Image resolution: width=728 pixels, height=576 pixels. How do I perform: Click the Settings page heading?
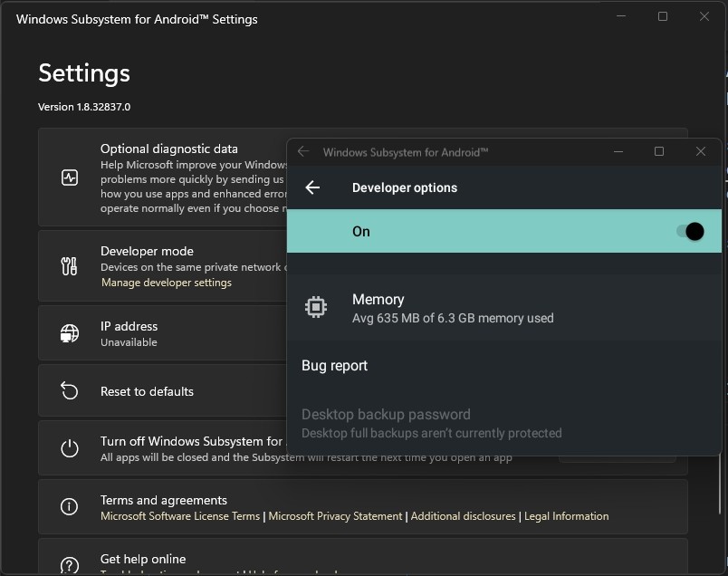[x=84, y=73]
